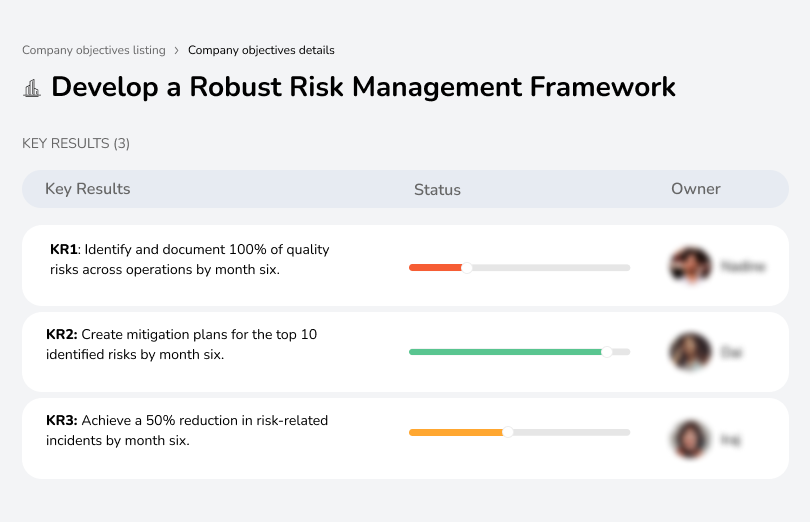Open KR1 identify and document quality risks

pyautogui.click(x=189, y=259)
